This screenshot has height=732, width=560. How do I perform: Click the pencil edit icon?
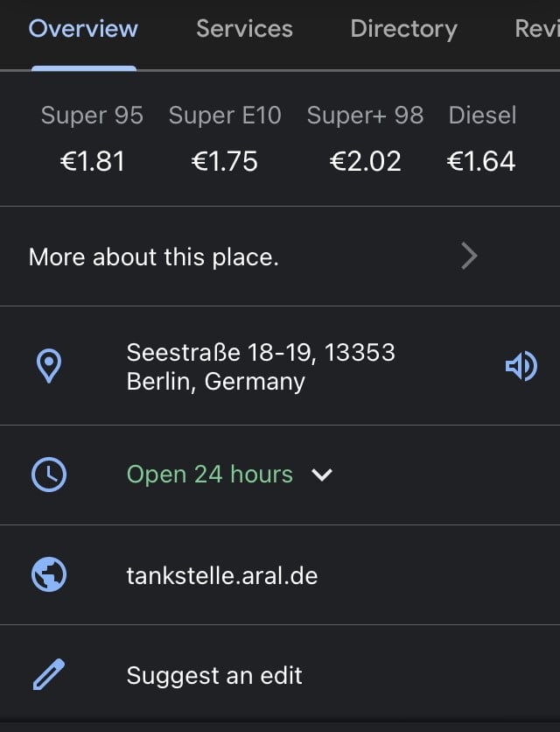pyautogui.click(x=49, y=675)
